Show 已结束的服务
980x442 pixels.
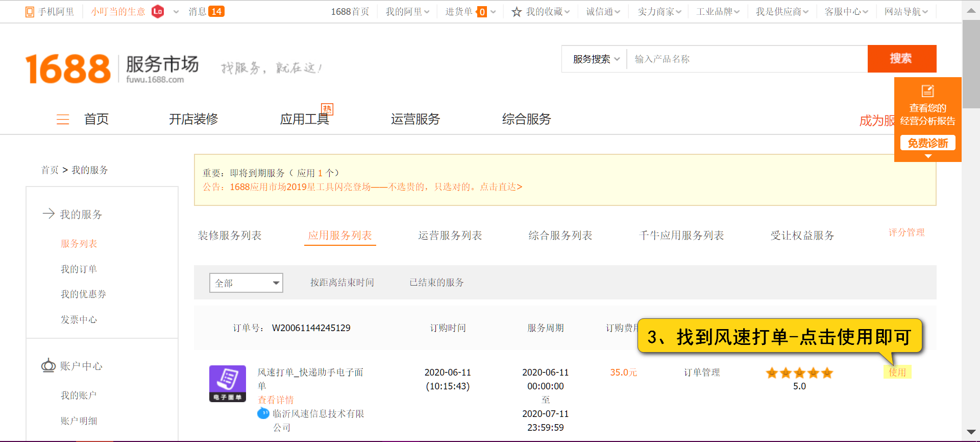(x=436, y=283)
